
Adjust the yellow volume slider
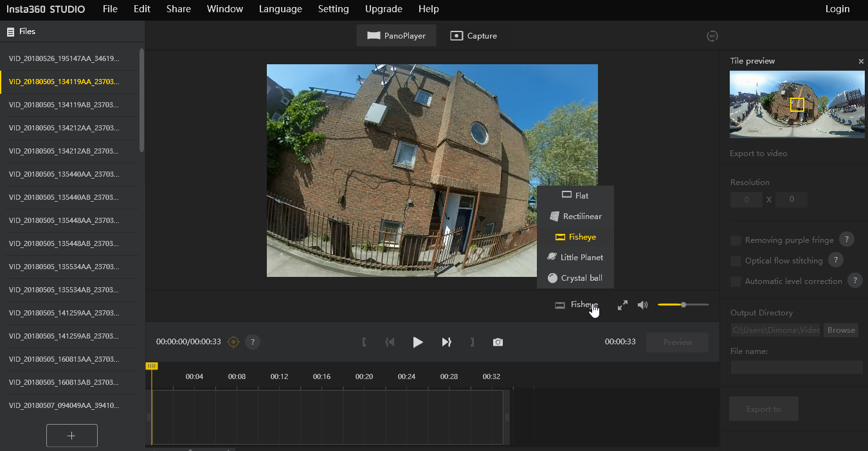point(683,305)
